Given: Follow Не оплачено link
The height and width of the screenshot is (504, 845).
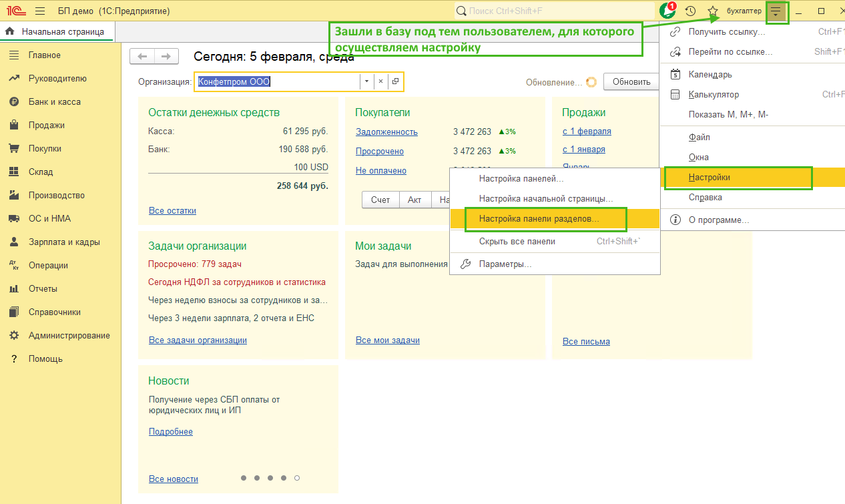Looking at the screenshot, I should (x=381, y=171).
